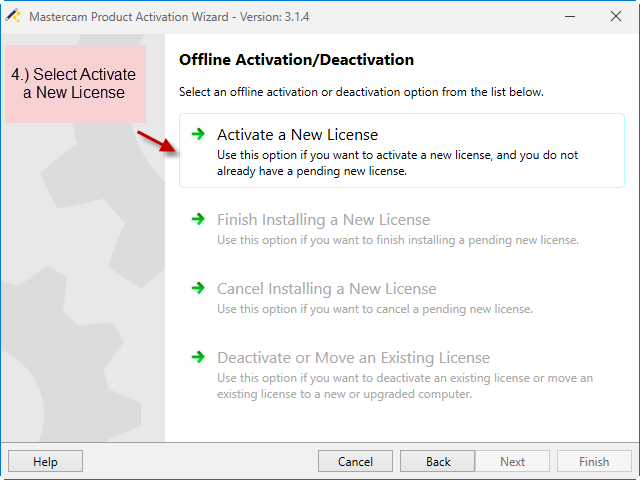Go Back to the previous wizard page
640x480 pixels.
(438, 461)
